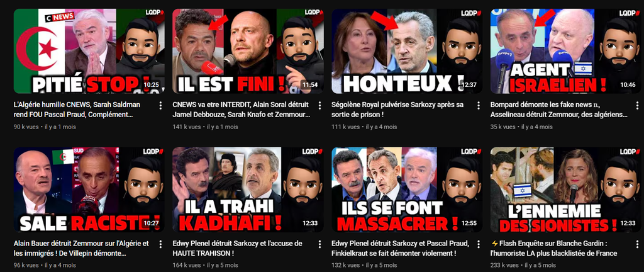Open the 'AGENT ISRAELIEN !' thumbnail
The height and width of the screenshot is (272, 644).
[566, 51]
